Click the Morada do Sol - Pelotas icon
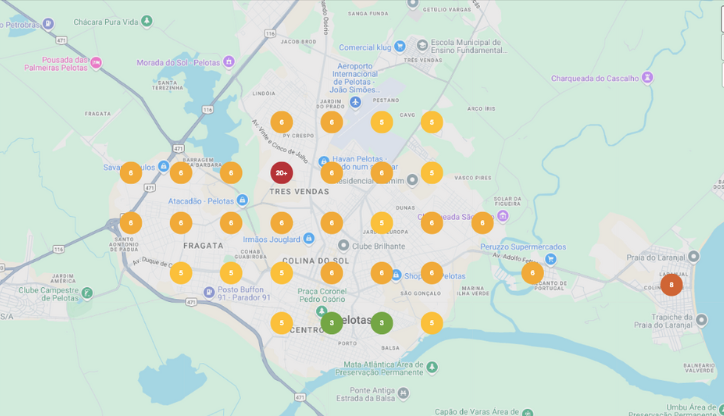 coord(229,61)
